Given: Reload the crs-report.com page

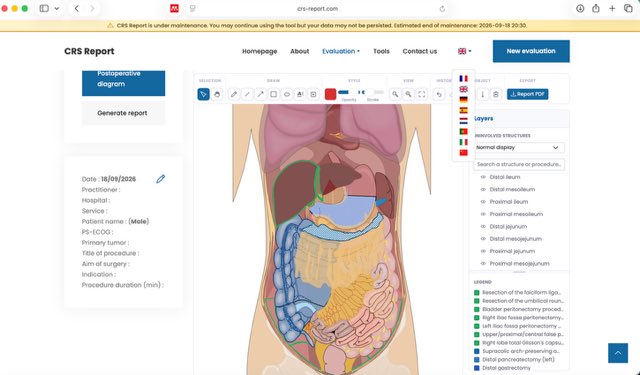Looking at the screenshot, I should pyautogui.click(x=442, y=9).
